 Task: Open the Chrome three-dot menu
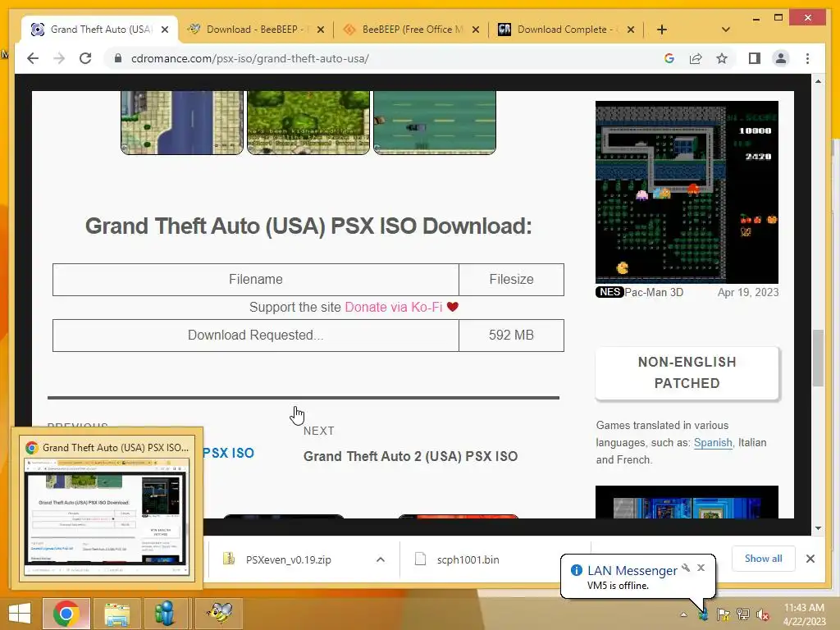pos(807,58)
